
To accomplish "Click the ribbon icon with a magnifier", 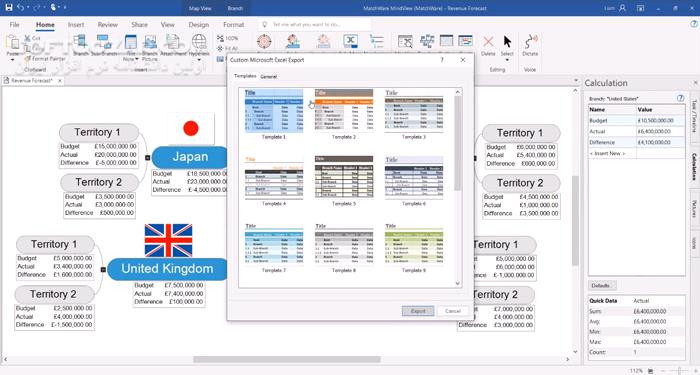I will click(405, 42).
